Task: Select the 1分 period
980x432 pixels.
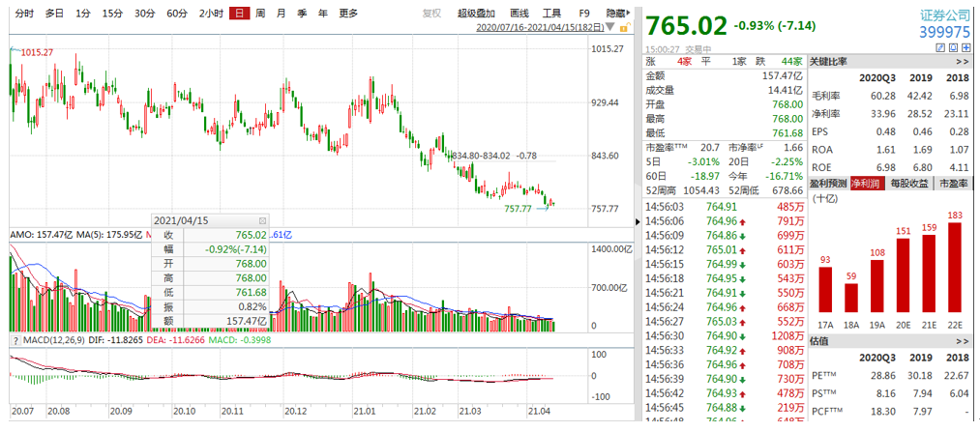Action: (x=82, y=14)
